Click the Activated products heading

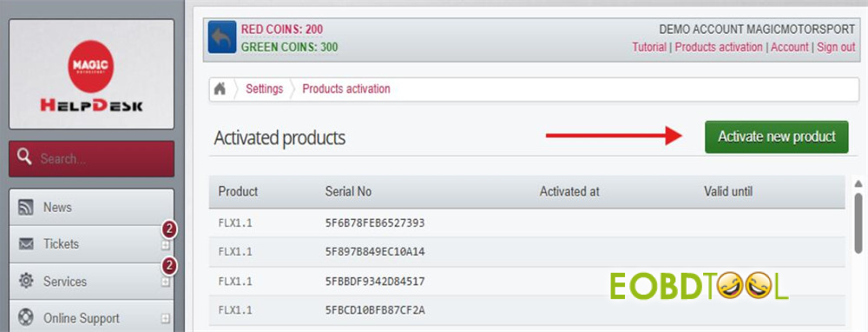point(279,138)
